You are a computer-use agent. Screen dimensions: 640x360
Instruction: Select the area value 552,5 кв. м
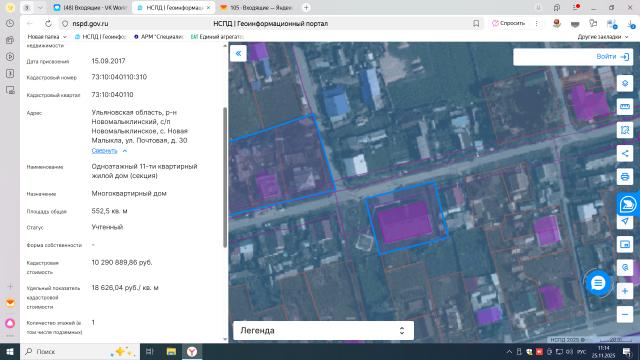[x=109, y=211]
